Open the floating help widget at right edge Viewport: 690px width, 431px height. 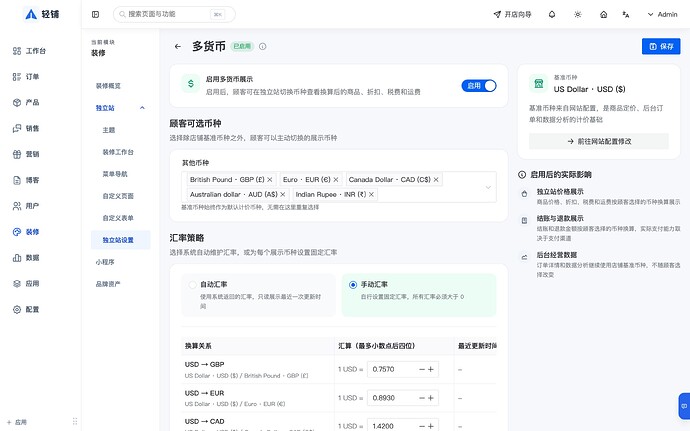click(684, 406)
